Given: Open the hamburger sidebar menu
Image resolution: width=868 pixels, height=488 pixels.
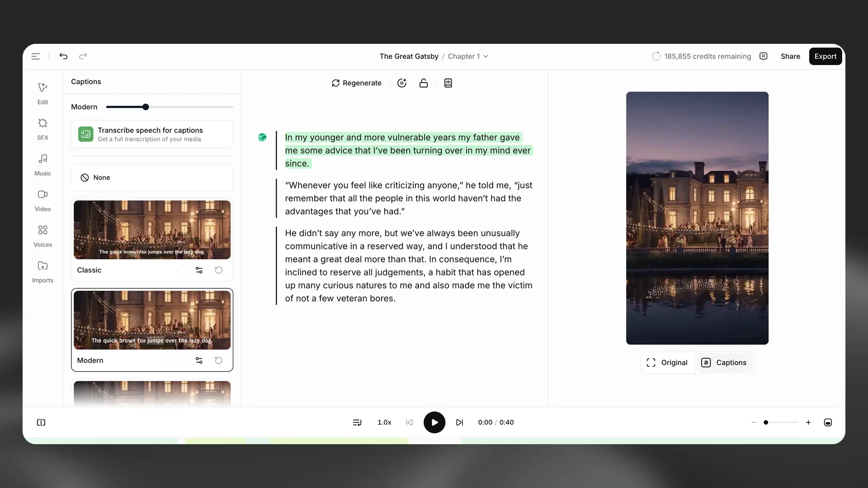Looking at the screenshot, I should pos(36,56).
